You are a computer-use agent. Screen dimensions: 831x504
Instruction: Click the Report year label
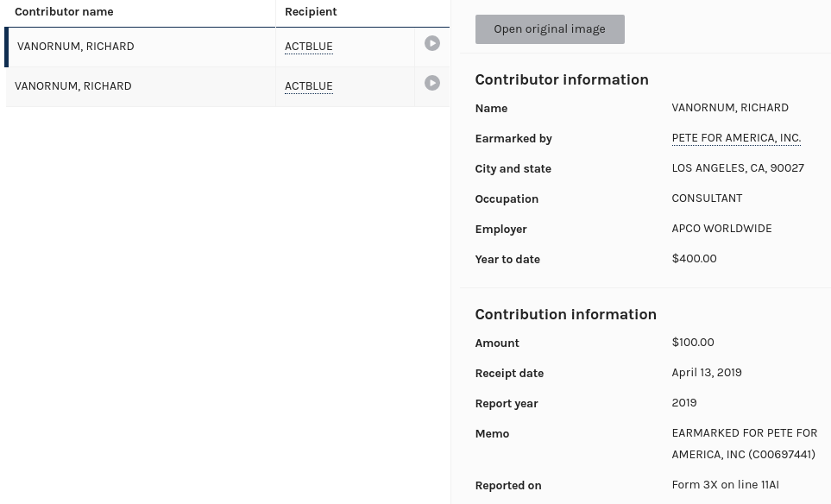(507, 404)
